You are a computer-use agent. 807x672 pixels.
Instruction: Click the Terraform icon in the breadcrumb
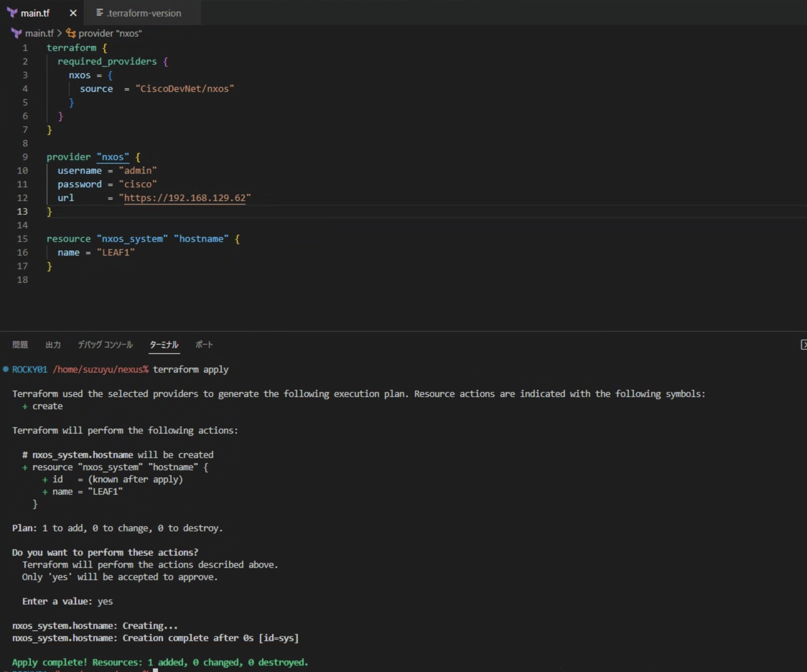coord(17,33)
